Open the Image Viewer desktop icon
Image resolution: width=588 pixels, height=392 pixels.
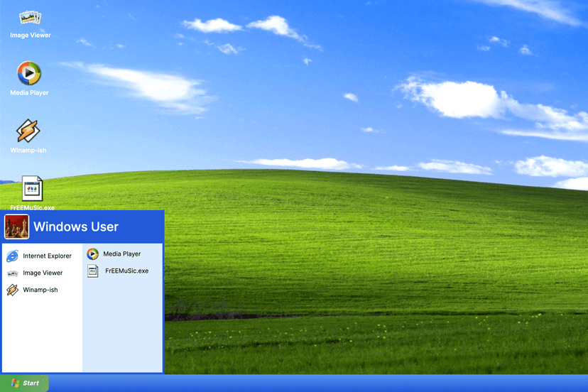pyautogui.click(x=30, y=17)
